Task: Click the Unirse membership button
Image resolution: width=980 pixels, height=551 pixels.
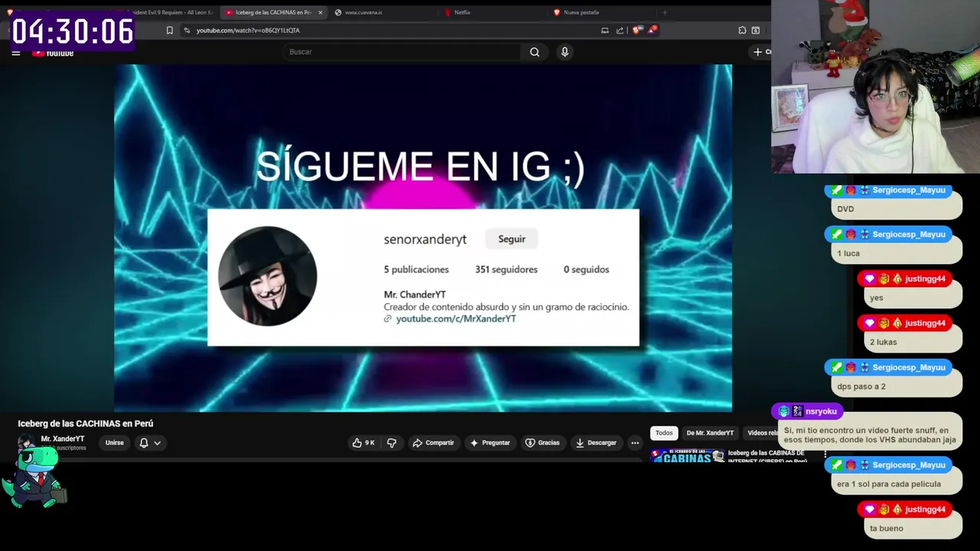Action: point(114,443)
